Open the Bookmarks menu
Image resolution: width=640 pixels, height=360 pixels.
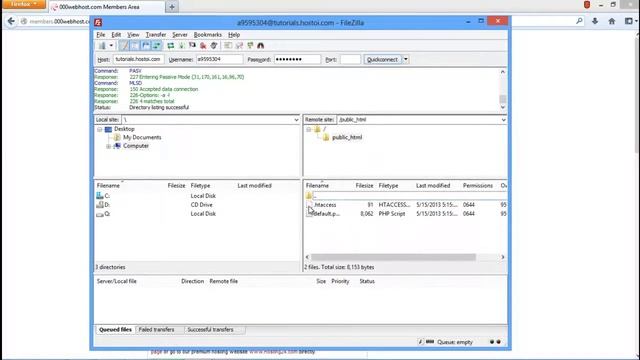tap(207, 35)
